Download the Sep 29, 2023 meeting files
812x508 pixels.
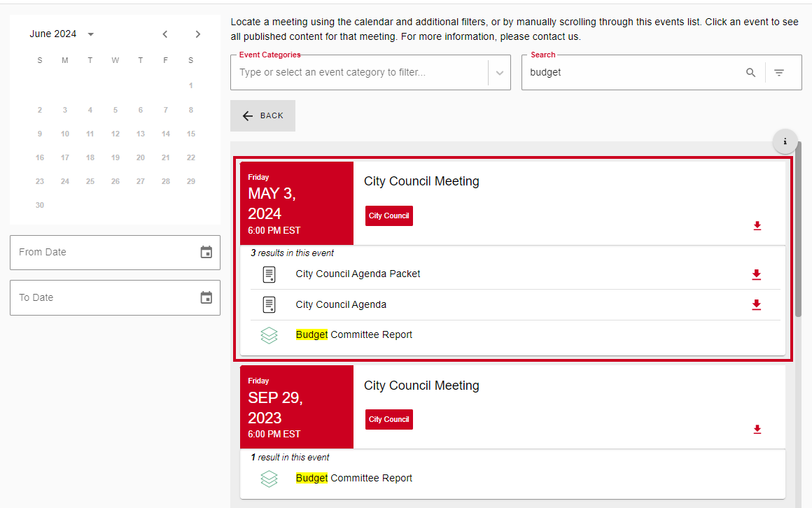click(757, 430)
